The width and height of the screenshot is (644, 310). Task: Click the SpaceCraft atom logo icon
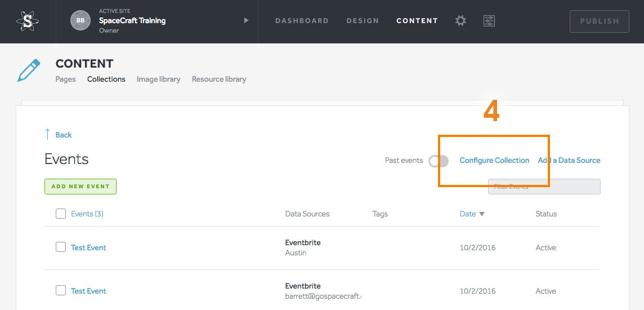27,21
